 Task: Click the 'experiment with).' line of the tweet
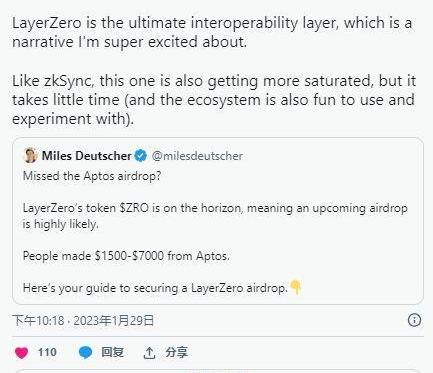tap(73, 119)
